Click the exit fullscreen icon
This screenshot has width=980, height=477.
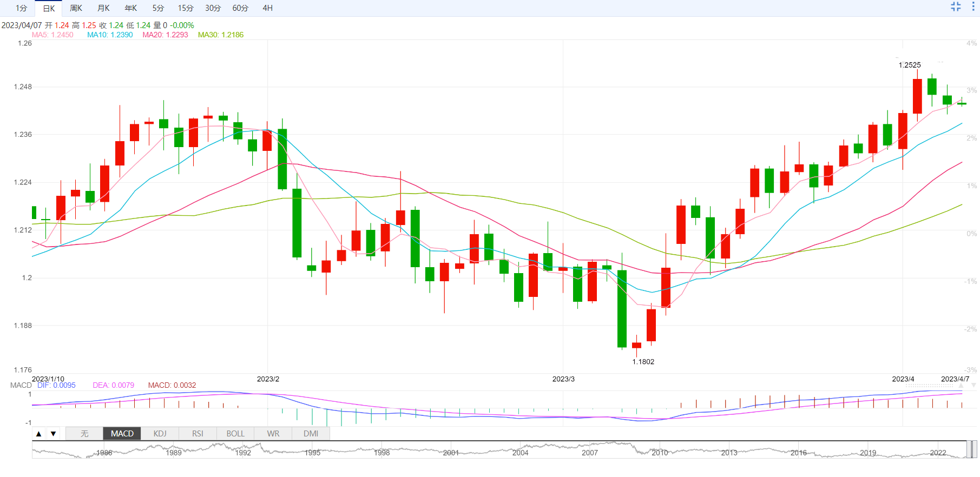coord(956,7)
